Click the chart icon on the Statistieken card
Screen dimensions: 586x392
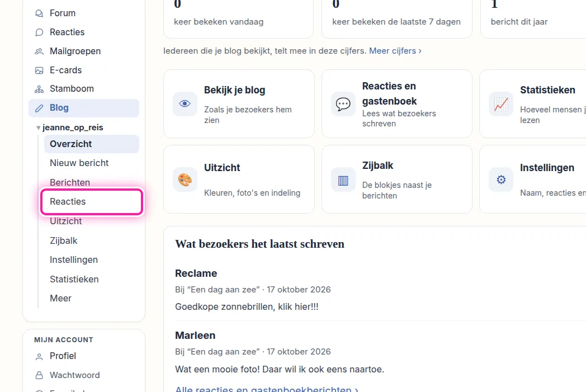(501, 104)
